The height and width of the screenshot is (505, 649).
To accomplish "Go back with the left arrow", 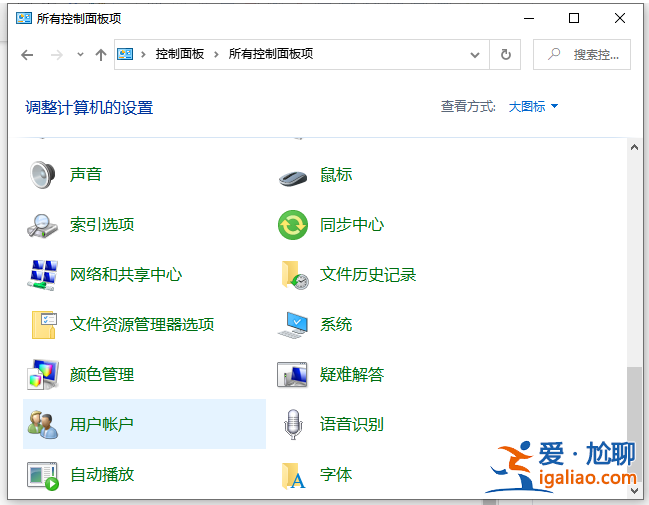I will [x=27, y=55].
